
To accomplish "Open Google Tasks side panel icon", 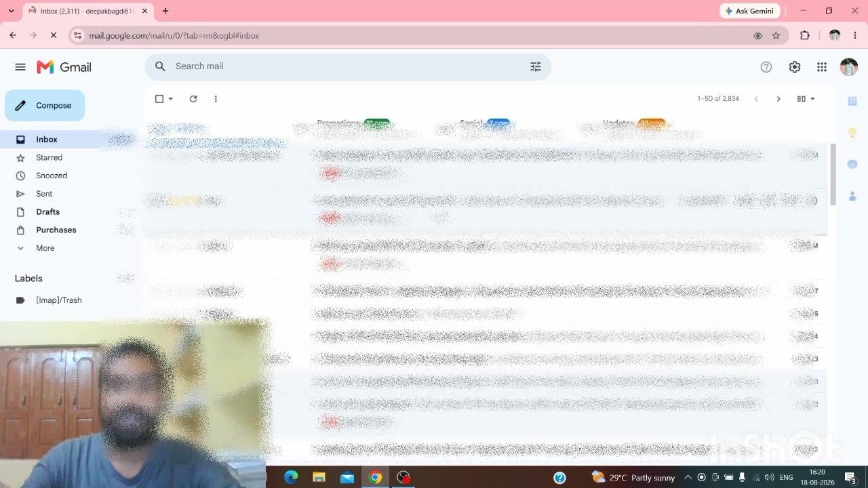I will point(852,165).
